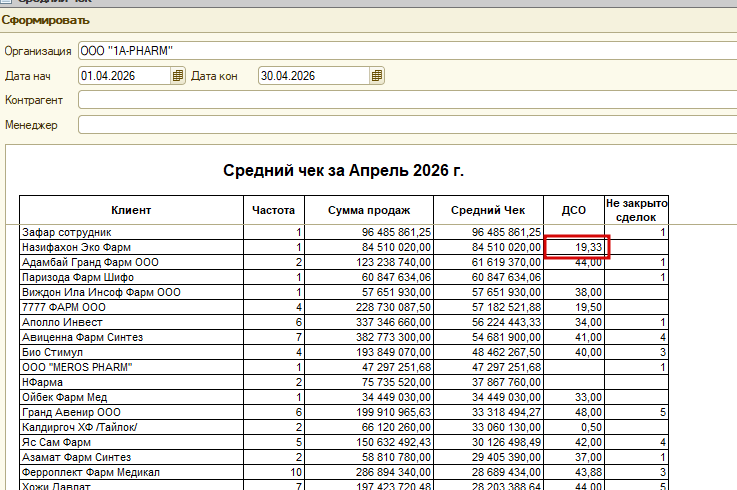Image resolution: width=737 pixels, height=490 pixels.
Task: Click the ДСО column header
Action: pyautogui.click(x=574, y=210)
